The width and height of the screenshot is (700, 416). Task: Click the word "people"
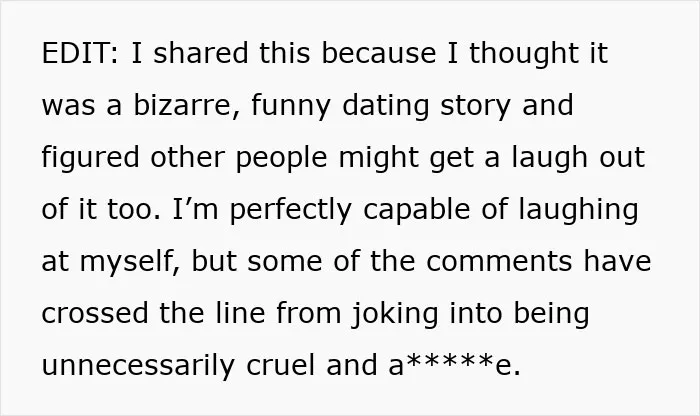(282, 160)
